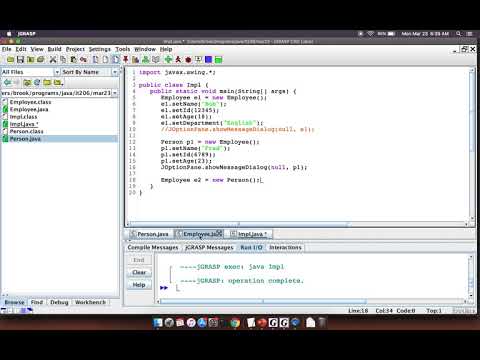Image resolution: width=480 pixels, height=360 pixels.
Task: Click the Undo toolbar icon
Action: (83, 60)
